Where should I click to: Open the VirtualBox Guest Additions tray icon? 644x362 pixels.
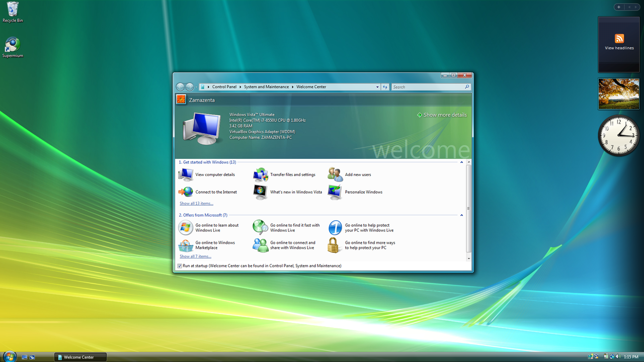[596, 357]
